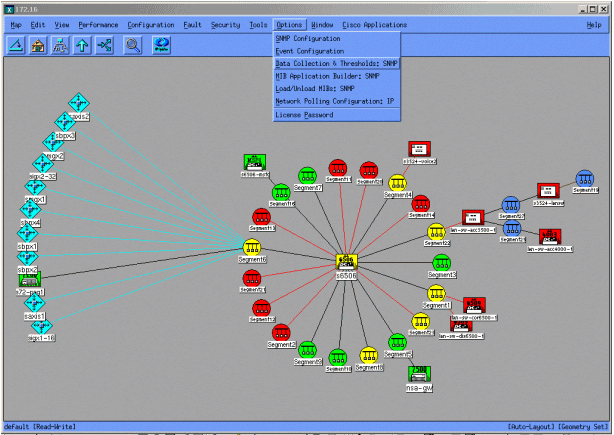Choose SNMP Configuration from Options menu
The height and width of the screenshot is (435, 614).
tap(337, 38)
